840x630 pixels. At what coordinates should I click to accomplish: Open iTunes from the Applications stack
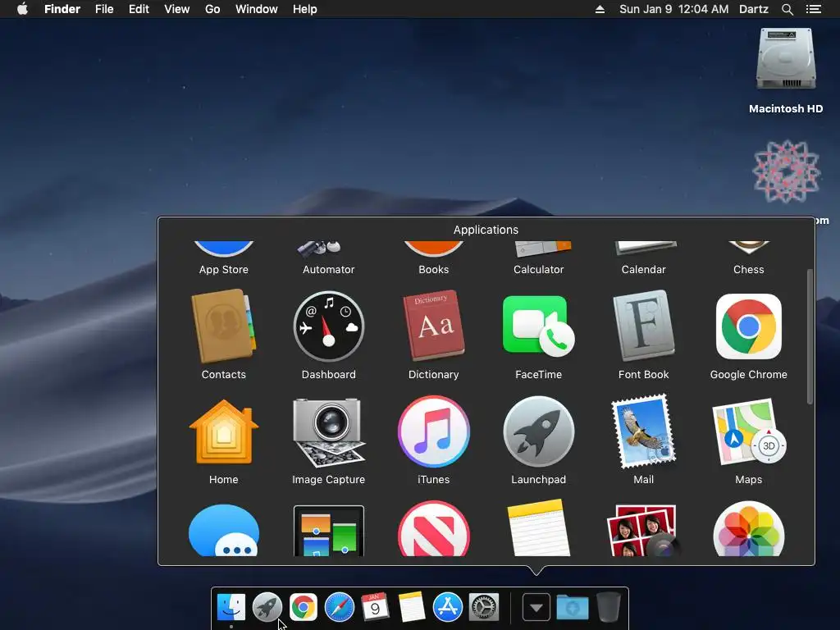click(433, 431)
